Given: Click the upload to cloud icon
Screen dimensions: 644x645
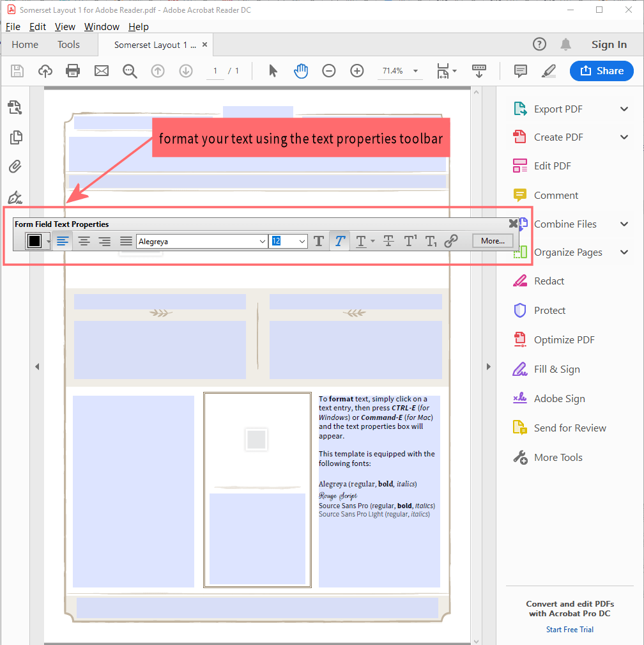Looking at the screenshot, I should [45, 71].
